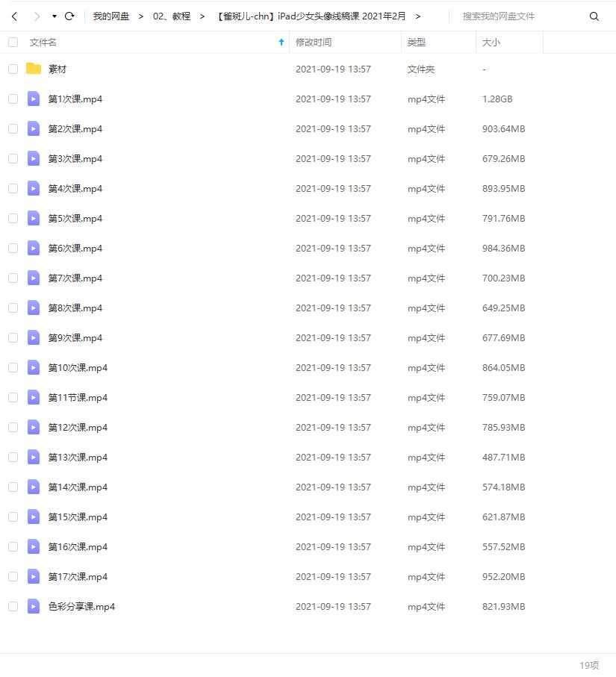Viewport: 616px width, 677px height.
Task: Click the search magnifier icon
Action: coord(594,16)
